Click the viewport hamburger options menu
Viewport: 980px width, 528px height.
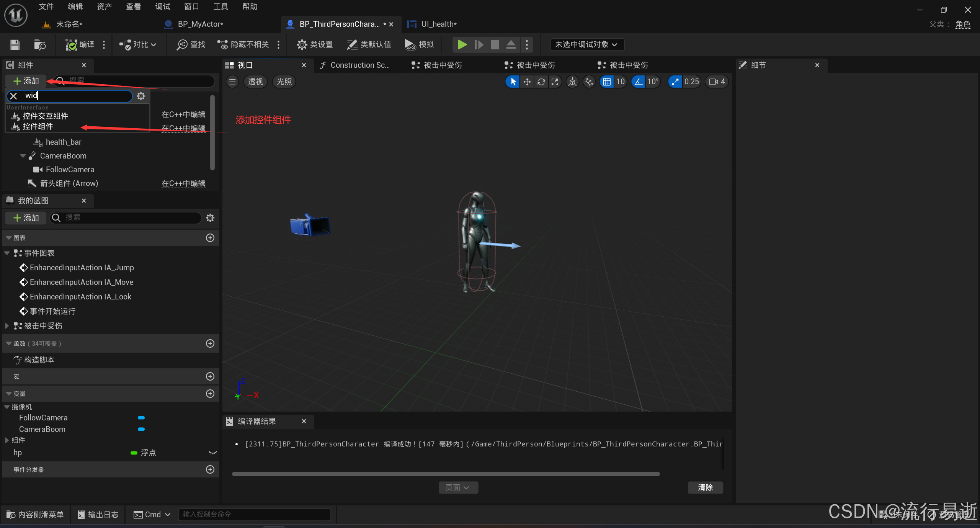[232, 82]
